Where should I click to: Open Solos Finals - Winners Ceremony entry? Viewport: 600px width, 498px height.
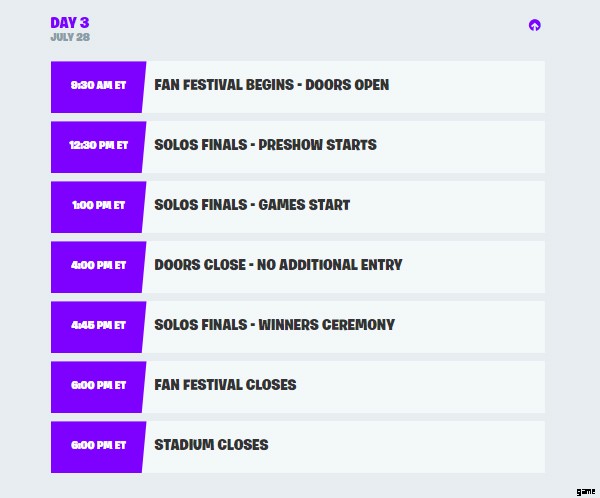pyautogui.click(x=274, y=325)
